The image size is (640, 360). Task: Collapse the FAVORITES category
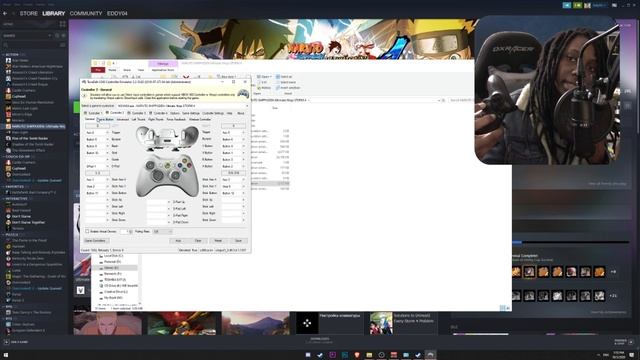click(x=14, y=187)
